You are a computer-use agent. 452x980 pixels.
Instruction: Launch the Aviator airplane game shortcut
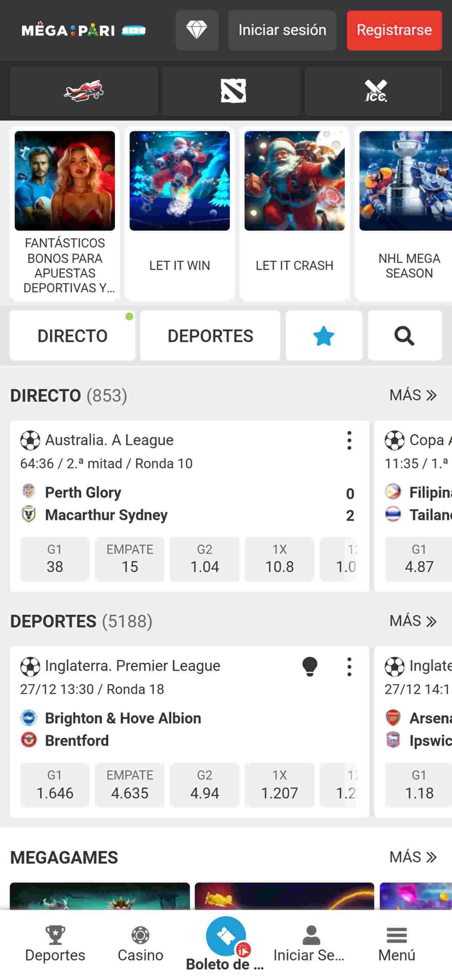(x=83, y=91)
